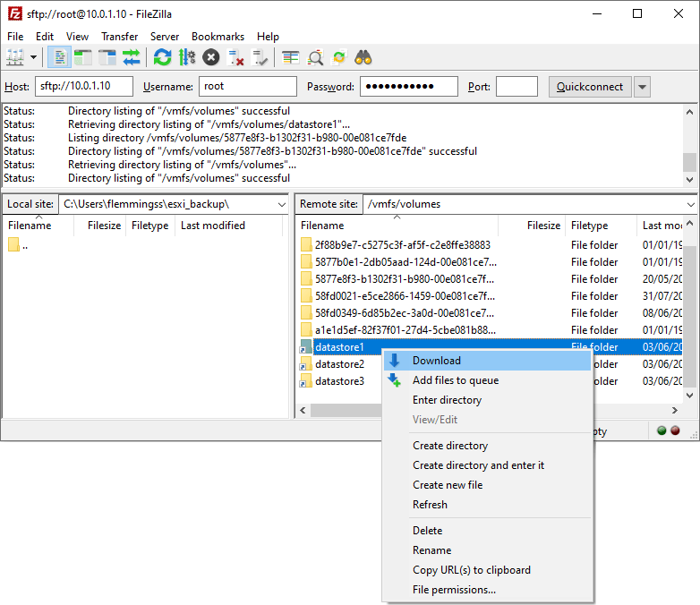Toggle remote directory tree icon
This screenshot has height=605, width=700.
click(107, 57)
